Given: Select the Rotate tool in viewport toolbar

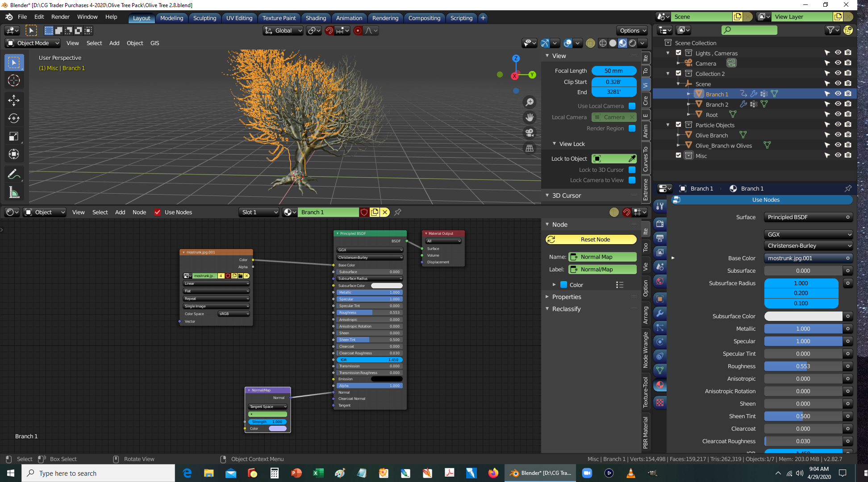Looking at the screenshot, I should pos(14,118).
